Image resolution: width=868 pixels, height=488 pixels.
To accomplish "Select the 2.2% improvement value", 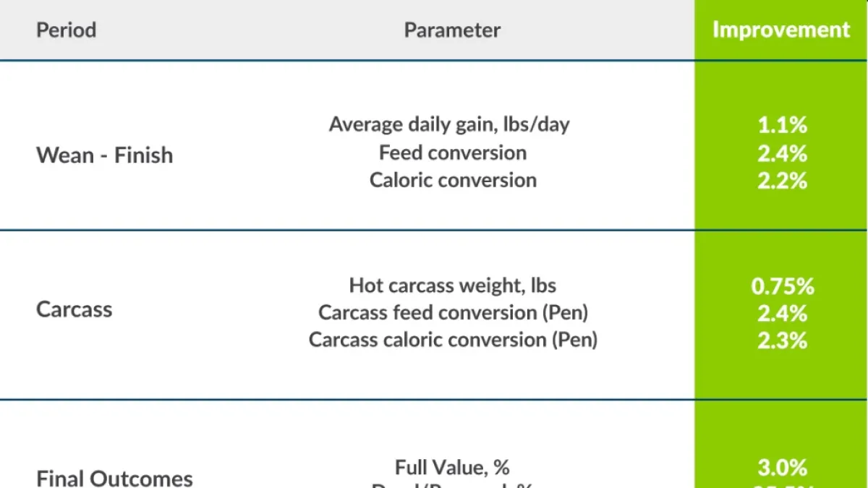I will click(x=782, y=181).
